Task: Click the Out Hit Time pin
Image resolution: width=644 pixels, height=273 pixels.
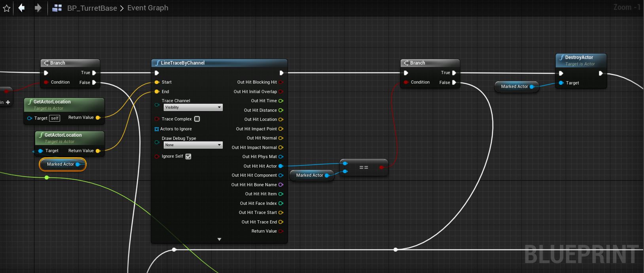Action: [281, 101]
